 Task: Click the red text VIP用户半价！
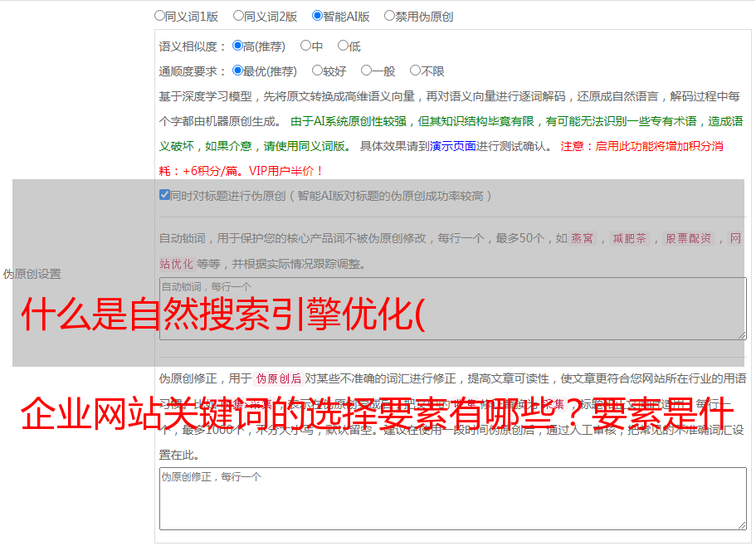point(286,171)
